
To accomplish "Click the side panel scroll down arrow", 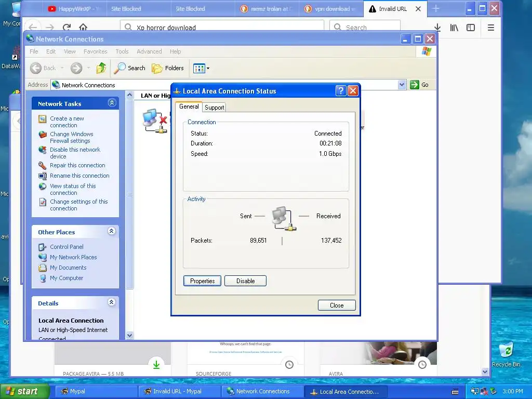I will click(129, 336).
